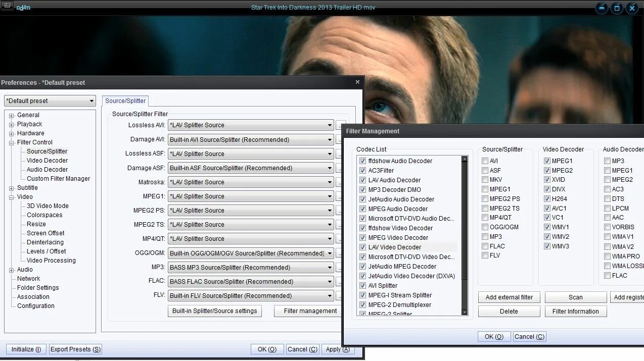Click the Delete button in Filter Management
Image resolution: width=644 pixels, height=361 pixels.
click(x=509, y=312)
